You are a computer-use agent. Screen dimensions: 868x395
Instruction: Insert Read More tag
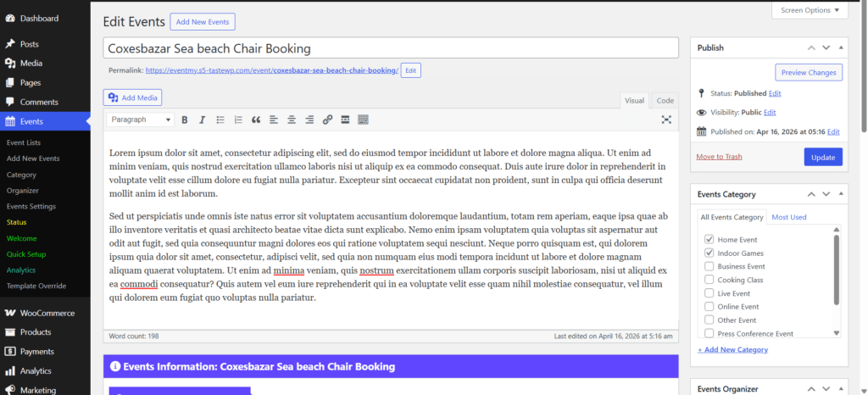[x=345, y=120]
